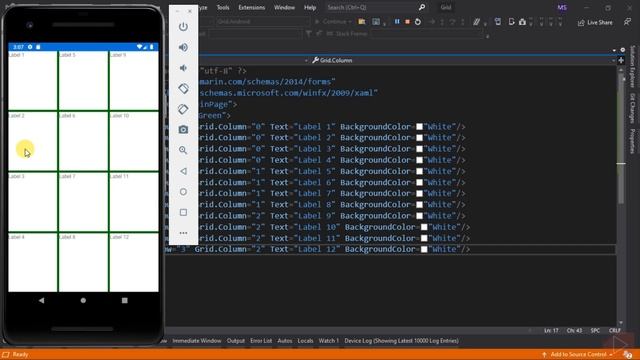Switch to Locals tab
The height and width of the screenshot is (360, 640).
305,341
